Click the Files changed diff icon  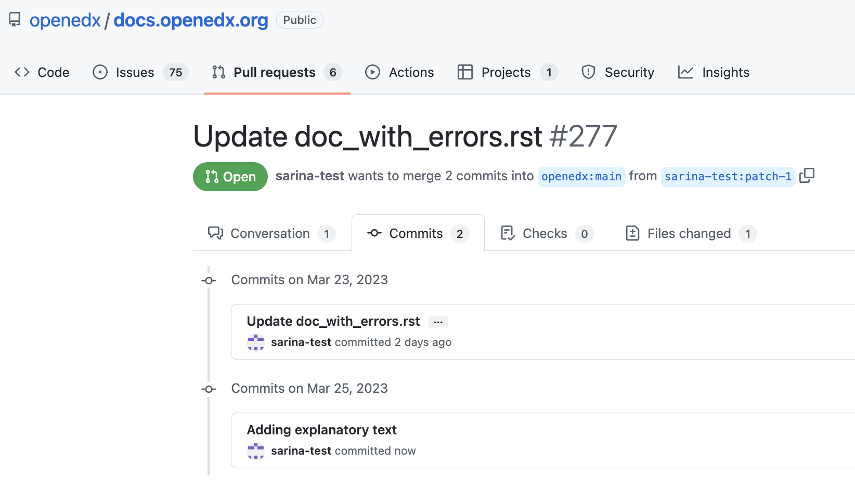[x=632, y=233]
